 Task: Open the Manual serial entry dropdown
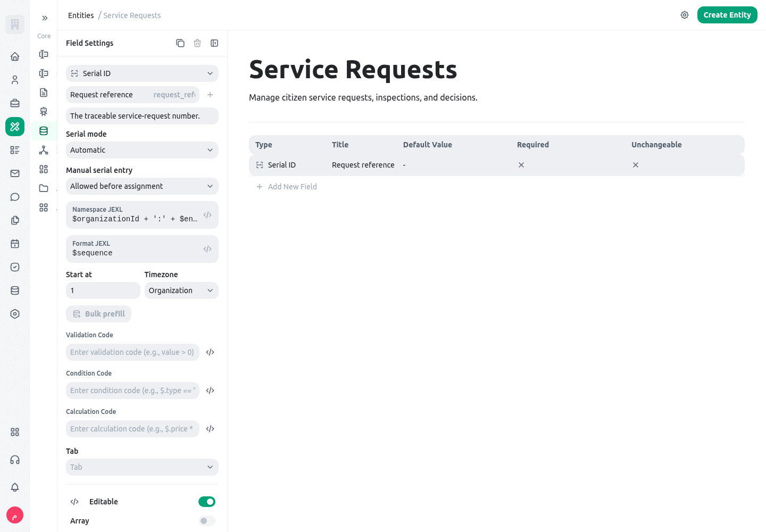(x=142, y=186)
